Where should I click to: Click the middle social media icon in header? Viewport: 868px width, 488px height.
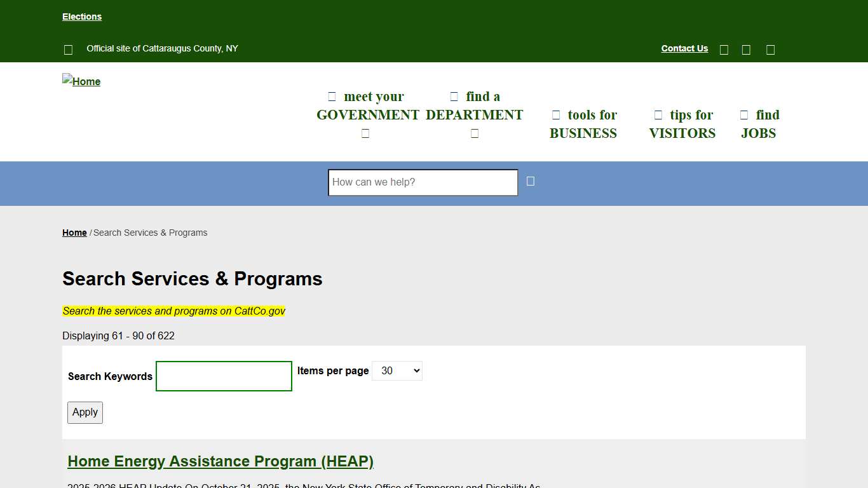pos(745,49)
